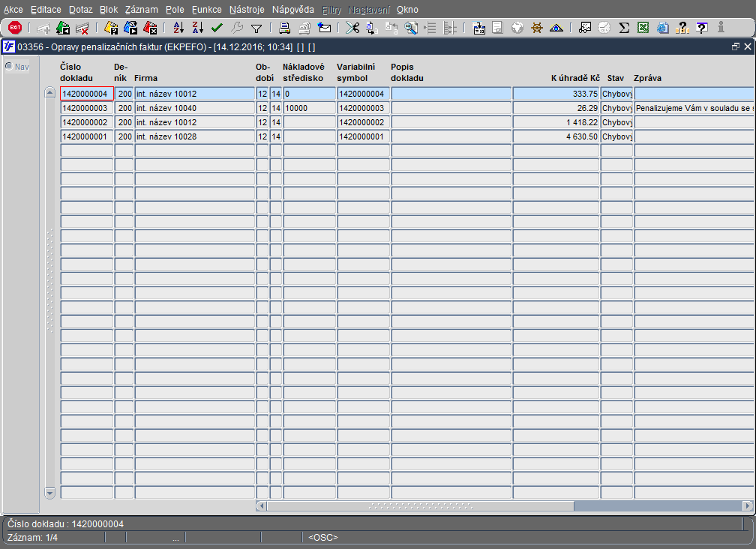
Task: Click the binoculars chart icon
Action: tap(584, 28)
